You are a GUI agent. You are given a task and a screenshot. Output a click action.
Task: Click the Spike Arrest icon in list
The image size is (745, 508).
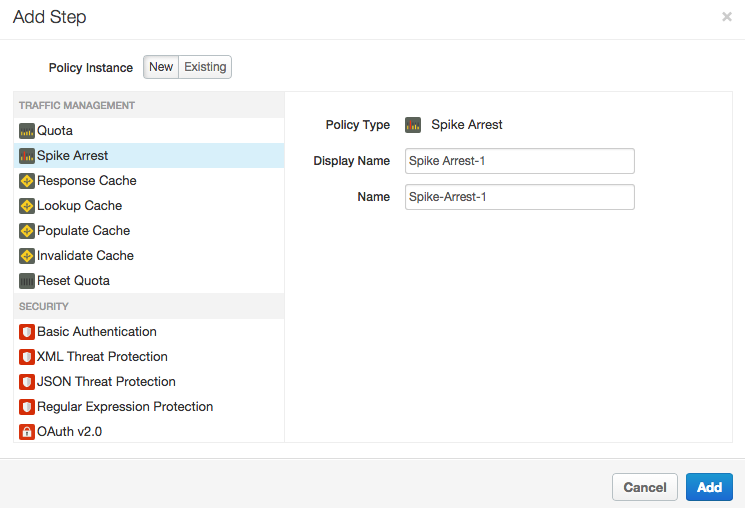pos(27,156)
